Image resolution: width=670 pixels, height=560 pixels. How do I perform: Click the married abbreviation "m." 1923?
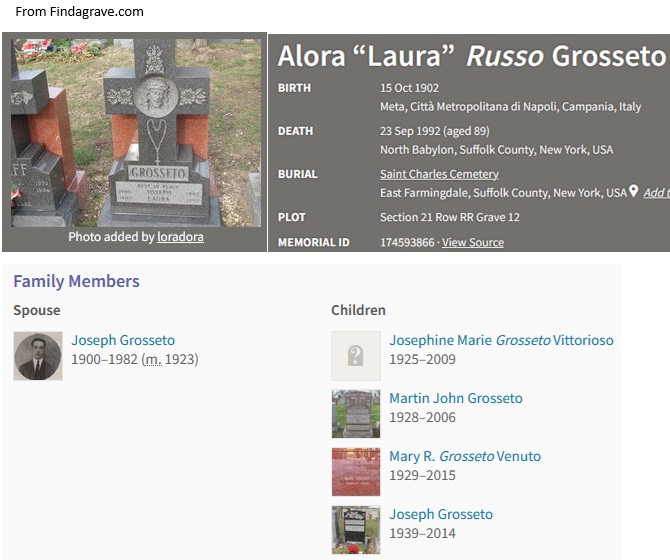pos(153,359)
